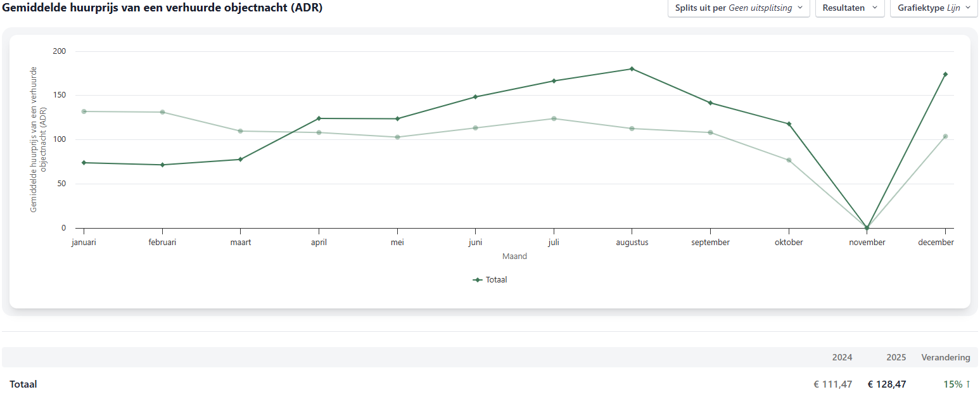Select the oktober light line data point
This screenshot has width=980, height=399.
789,160
